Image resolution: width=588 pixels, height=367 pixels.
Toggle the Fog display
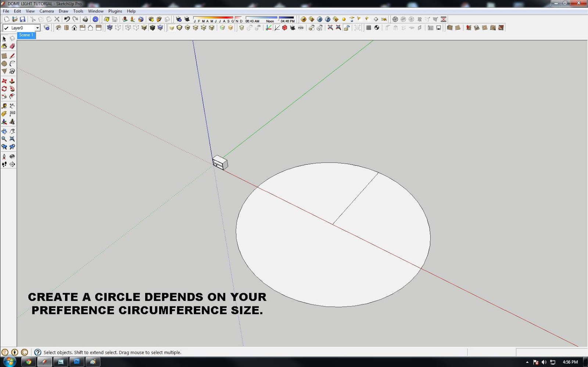(x=300, y=28)
